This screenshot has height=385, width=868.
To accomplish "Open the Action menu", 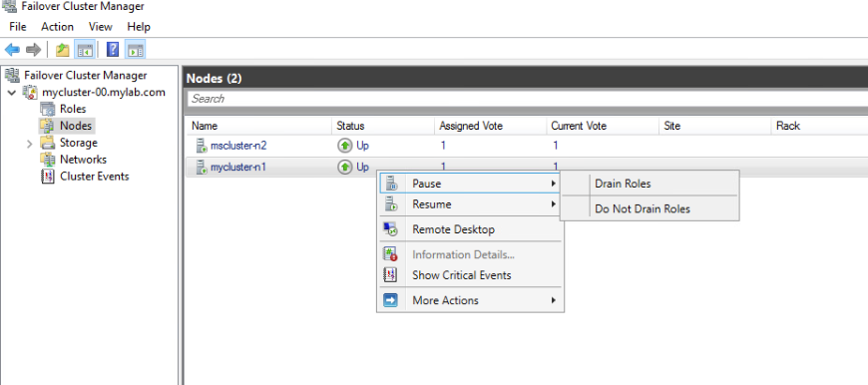I will 57,27.
